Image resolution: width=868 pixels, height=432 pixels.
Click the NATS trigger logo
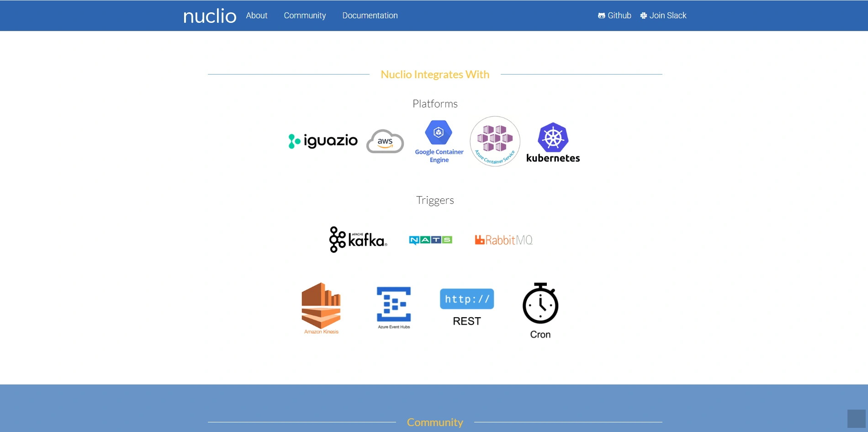[x=430, y=240]
